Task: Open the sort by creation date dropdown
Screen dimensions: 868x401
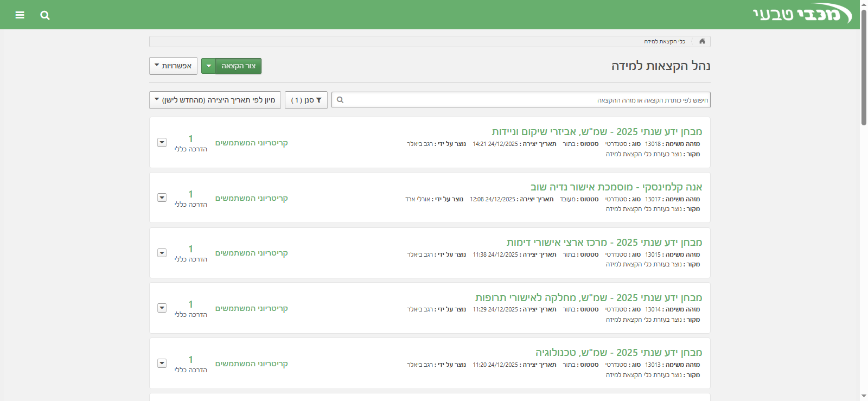Action: 215,100
